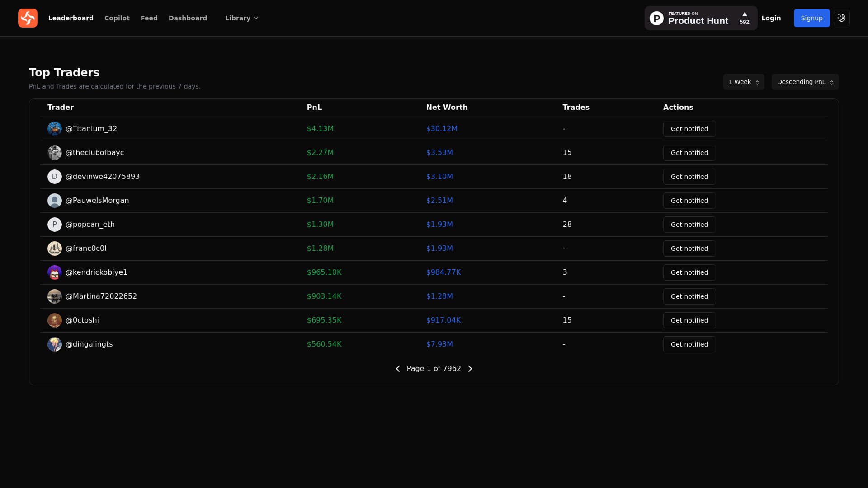
Task: Go to next page chevron
Action: [x=470, y=369]
